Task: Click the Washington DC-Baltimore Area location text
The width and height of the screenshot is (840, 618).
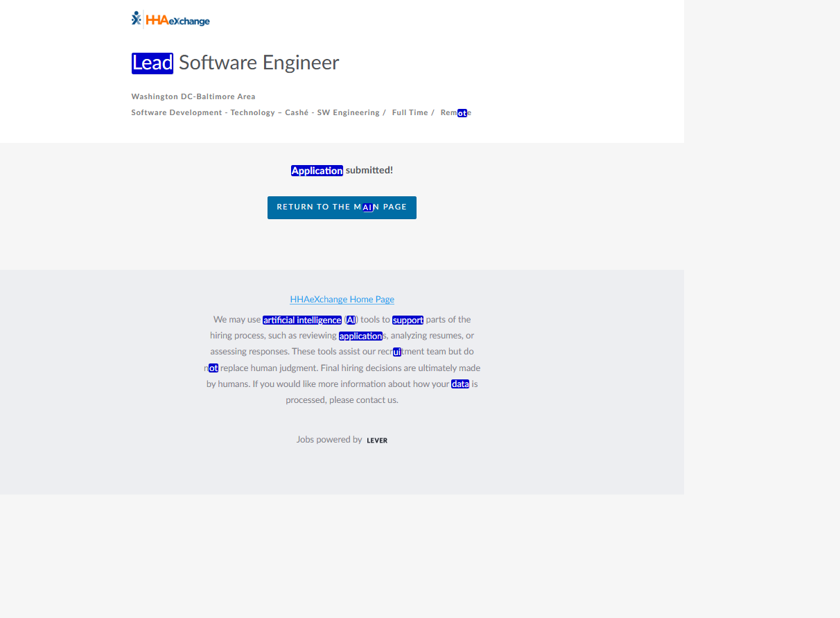Action: [x=193, y=97]
